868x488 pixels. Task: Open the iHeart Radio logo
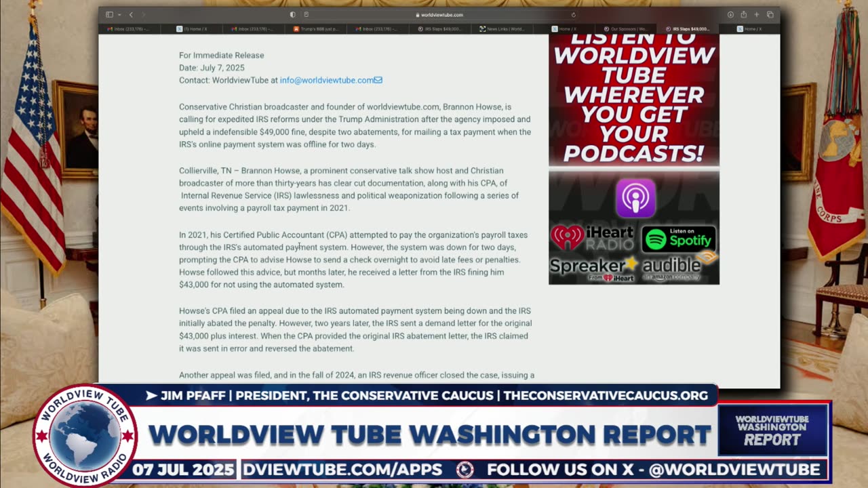(x=592, y=238)
